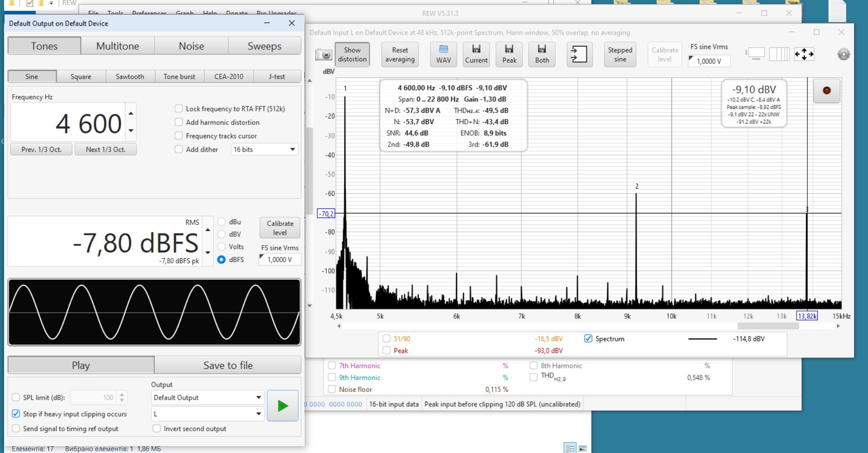Image resolution: width=868 pixels, height=453 pixels.
Task: Select the Square waveform tab
Action: [81, 76]
